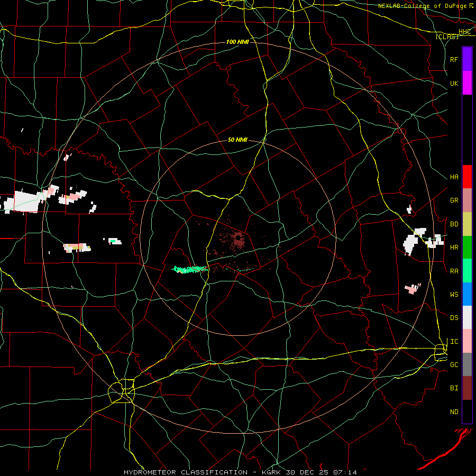Click the BI legend label
476x476 pixels.
pos(454,388)
